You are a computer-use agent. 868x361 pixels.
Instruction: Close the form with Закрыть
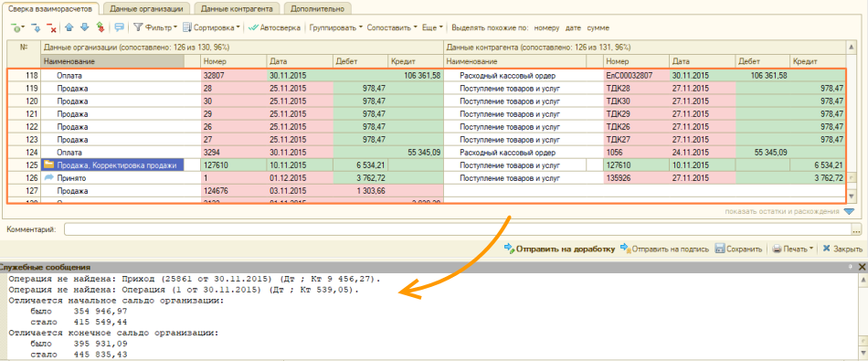pos(842,250)
